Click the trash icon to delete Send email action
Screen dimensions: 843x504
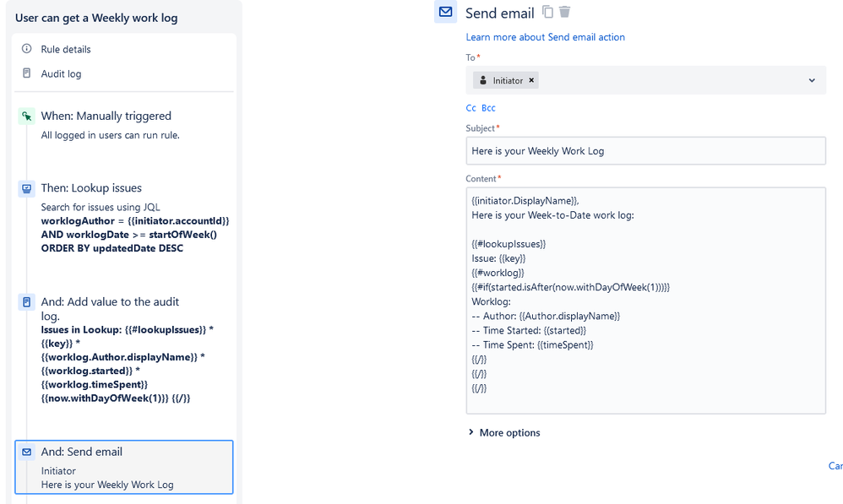click(567, 12)
